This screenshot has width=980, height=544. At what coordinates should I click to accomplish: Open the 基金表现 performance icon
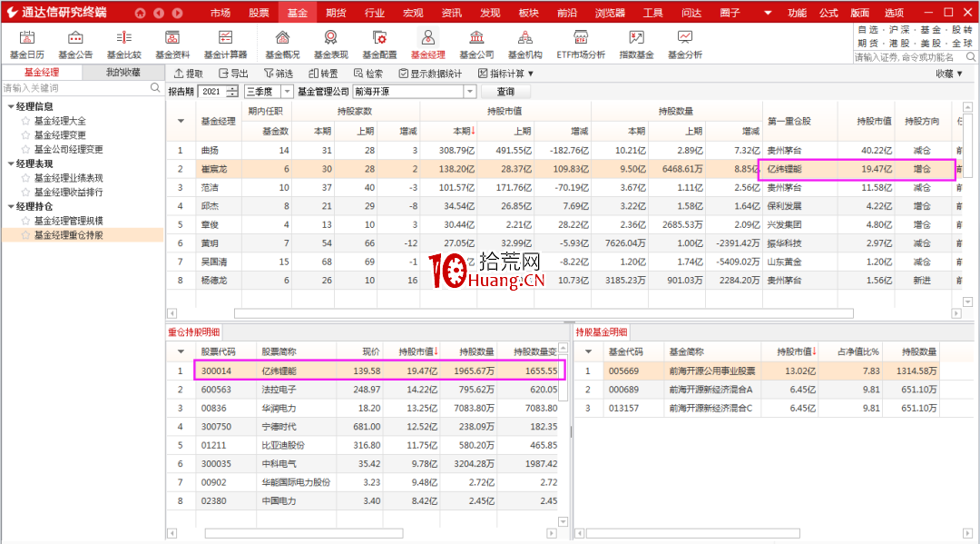[x=330, y=45]
